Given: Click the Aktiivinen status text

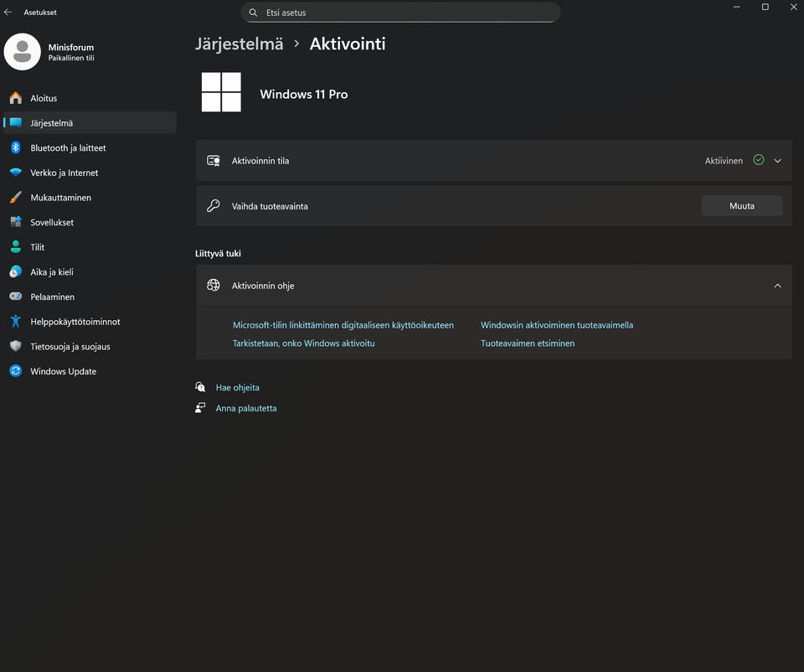Looking at the screenshot, I should tap(724, 161).
